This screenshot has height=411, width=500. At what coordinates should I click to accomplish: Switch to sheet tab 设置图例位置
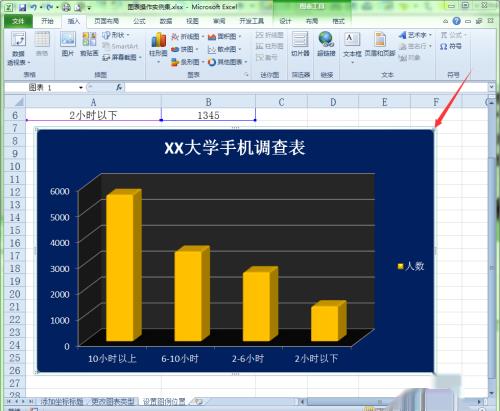click(x=164, y=402)
